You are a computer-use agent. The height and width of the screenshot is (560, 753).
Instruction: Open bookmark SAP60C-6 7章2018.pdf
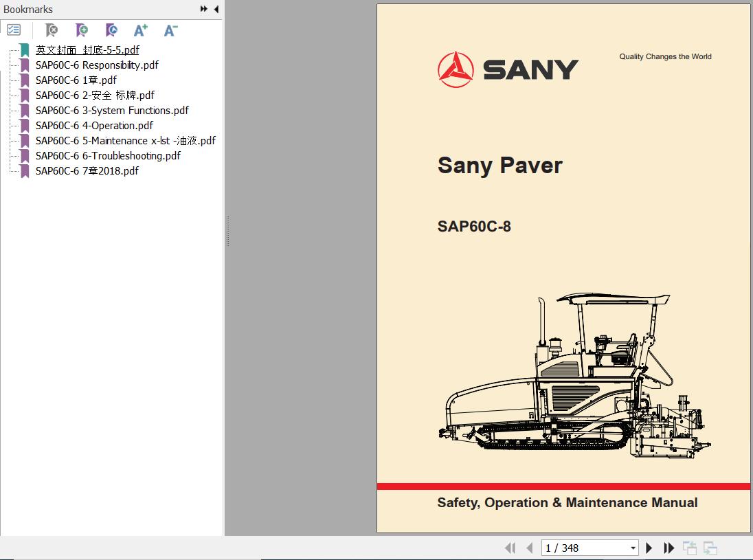coord(87,171)
